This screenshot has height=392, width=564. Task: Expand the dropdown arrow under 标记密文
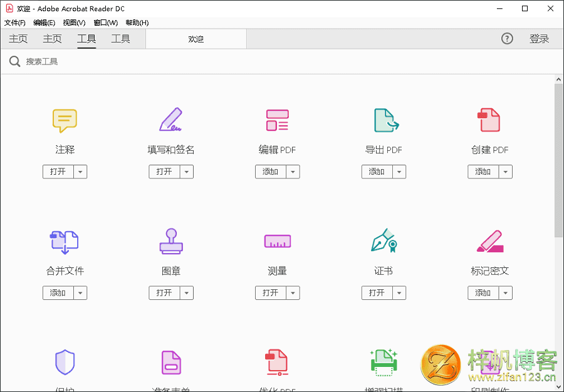click(505, 293)
